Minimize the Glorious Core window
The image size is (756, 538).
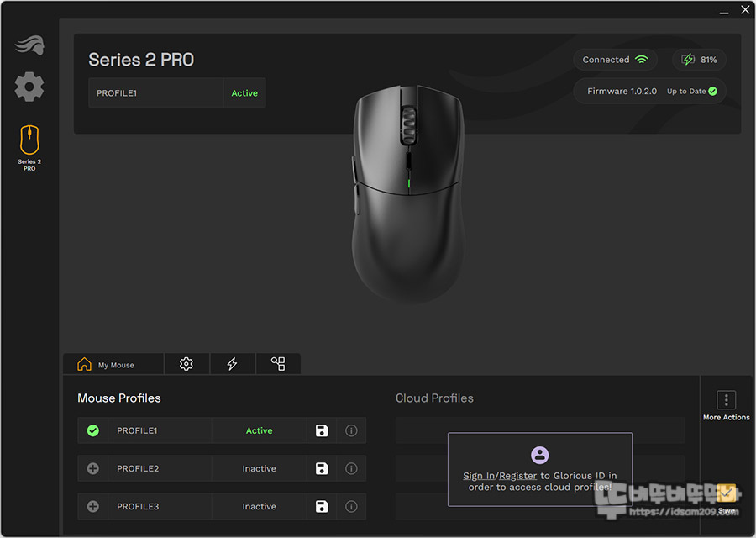click(x=724, y=11)
